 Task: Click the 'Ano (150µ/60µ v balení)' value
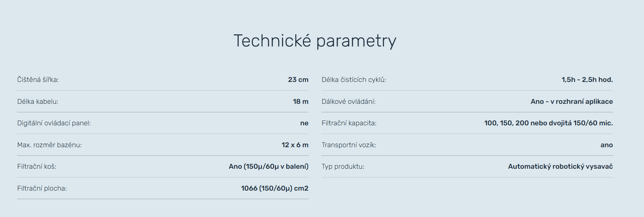(268, 167)
